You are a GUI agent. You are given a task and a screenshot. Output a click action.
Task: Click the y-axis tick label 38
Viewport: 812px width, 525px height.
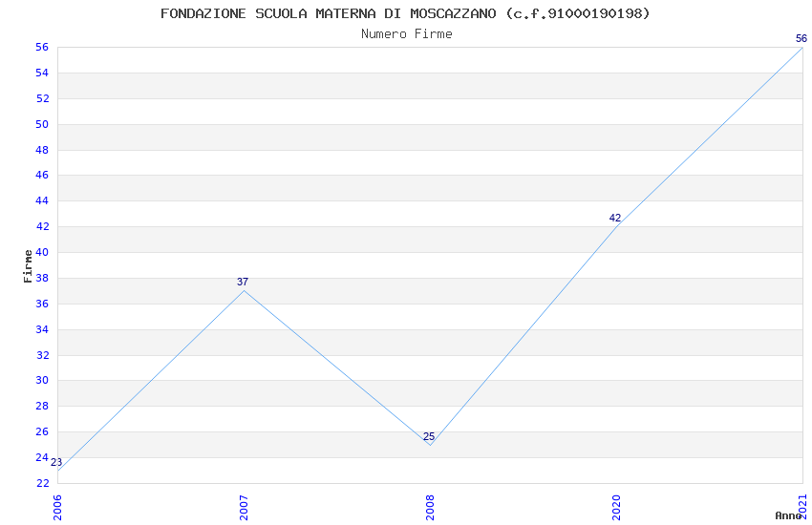[x=42, y=279]
